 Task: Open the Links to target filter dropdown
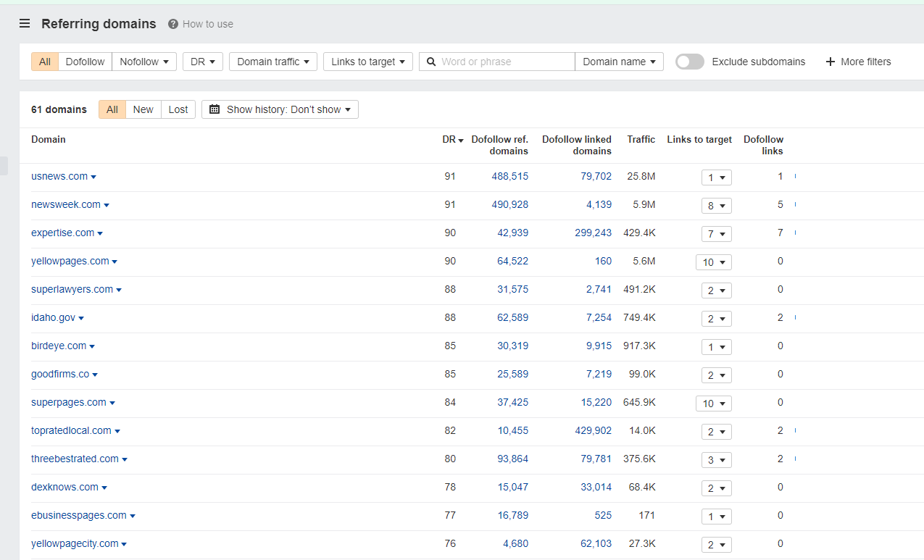[x=368, y=62]
